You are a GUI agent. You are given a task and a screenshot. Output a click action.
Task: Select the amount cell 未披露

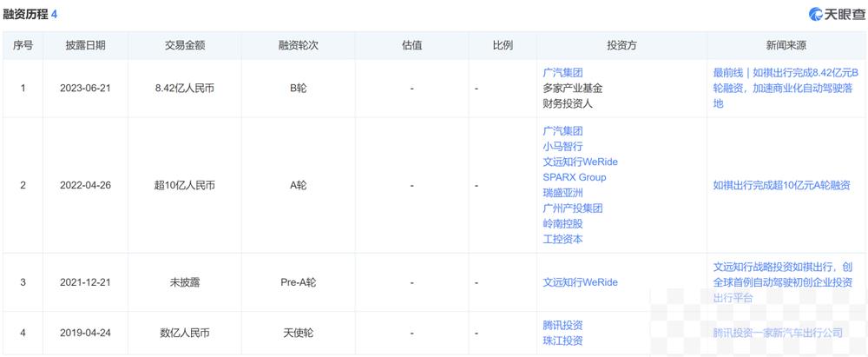click(x=185, y=282)
